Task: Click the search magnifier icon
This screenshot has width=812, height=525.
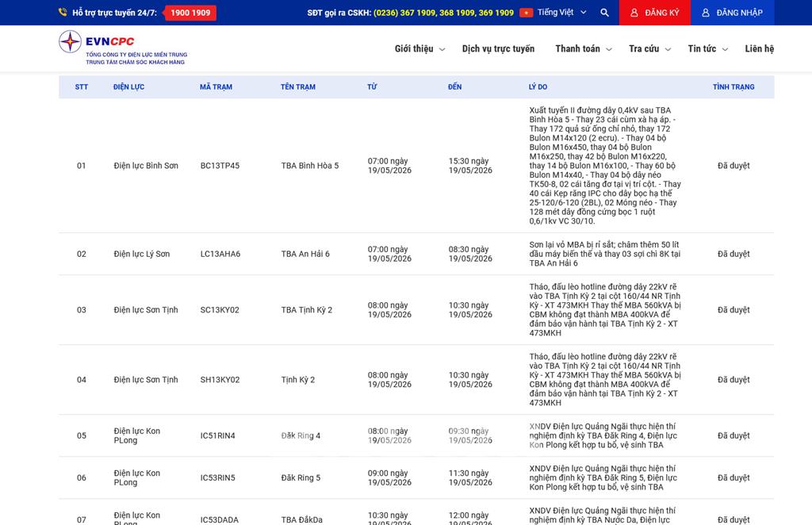Action: 604,13
